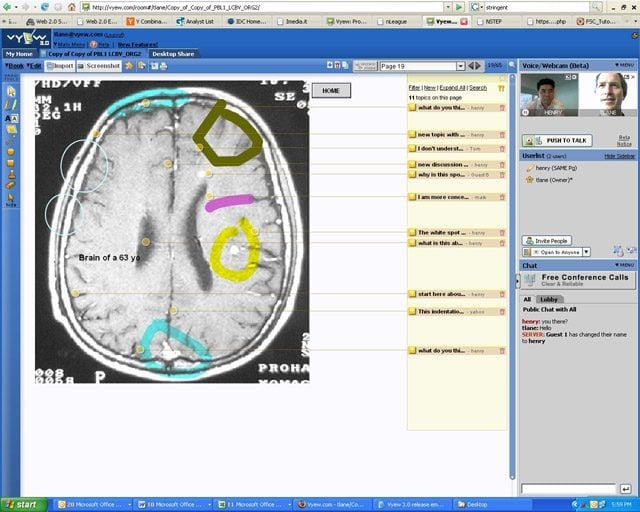The height and width of the screenshot is (512, 640).
Task: Click the Windows Start button
Action: click(x=24, y=505)
